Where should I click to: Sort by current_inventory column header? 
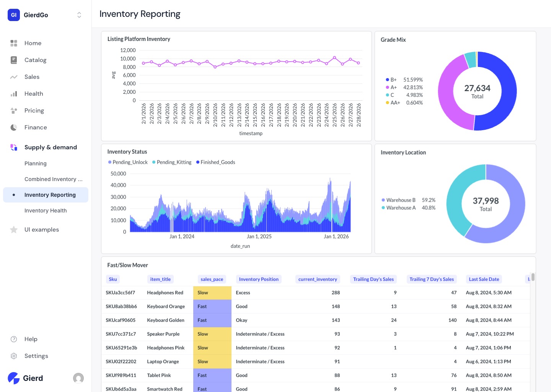(318, 279)
